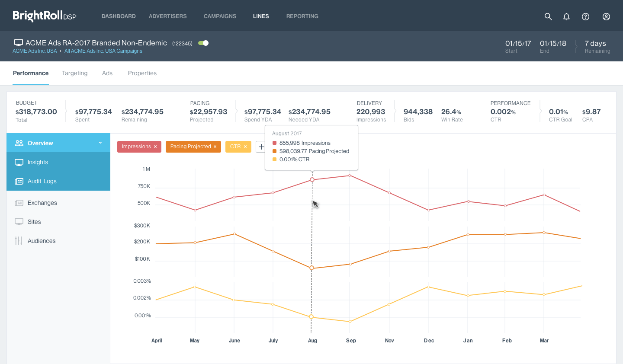Open user account profile icon
This screenshot has width=623, height=364.
[606, 16]
